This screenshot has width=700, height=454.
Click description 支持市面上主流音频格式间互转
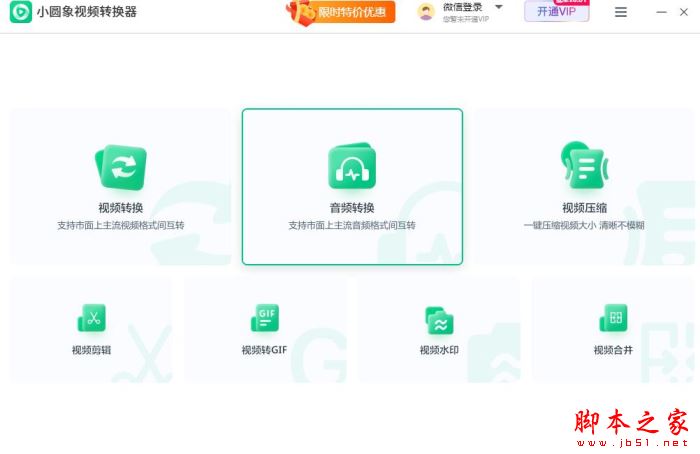tap(352, 225)
